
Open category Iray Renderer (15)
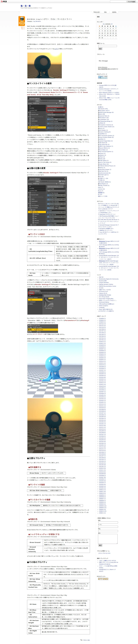point(104,119)
